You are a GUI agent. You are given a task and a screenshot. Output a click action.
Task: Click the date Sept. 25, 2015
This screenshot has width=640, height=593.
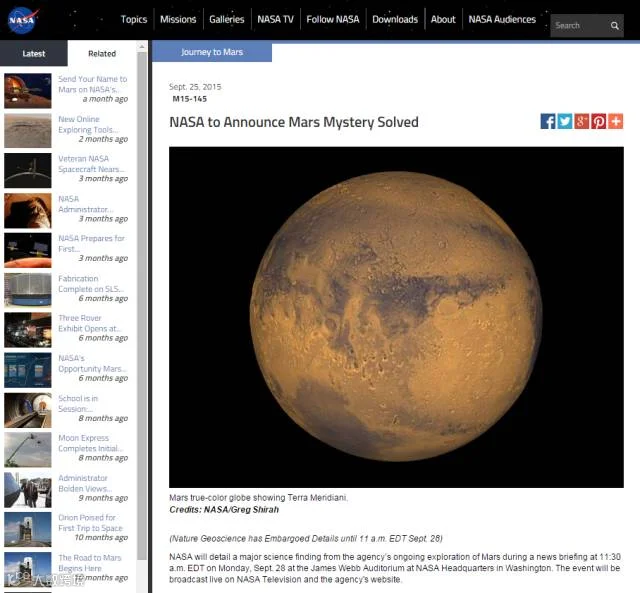tap(195, 87)
